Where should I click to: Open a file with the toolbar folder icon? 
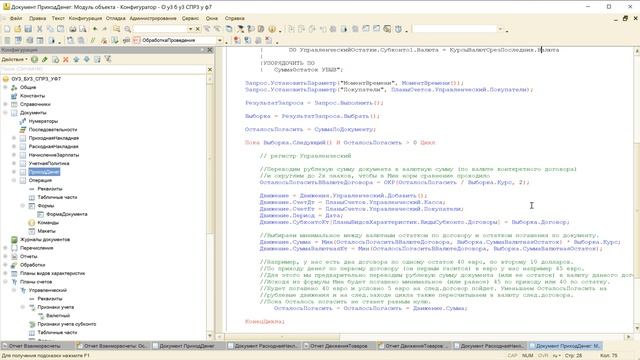pos(18,29)
